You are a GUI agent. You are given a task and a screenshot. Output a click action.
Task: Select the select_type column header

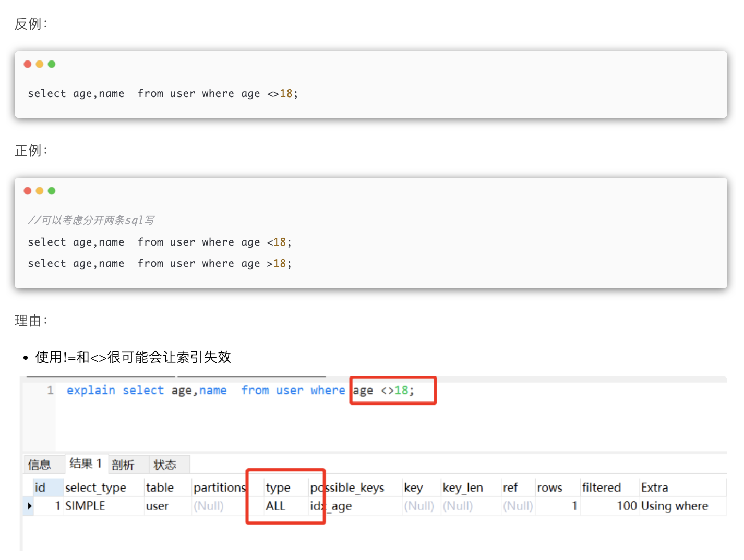(95, 488)
